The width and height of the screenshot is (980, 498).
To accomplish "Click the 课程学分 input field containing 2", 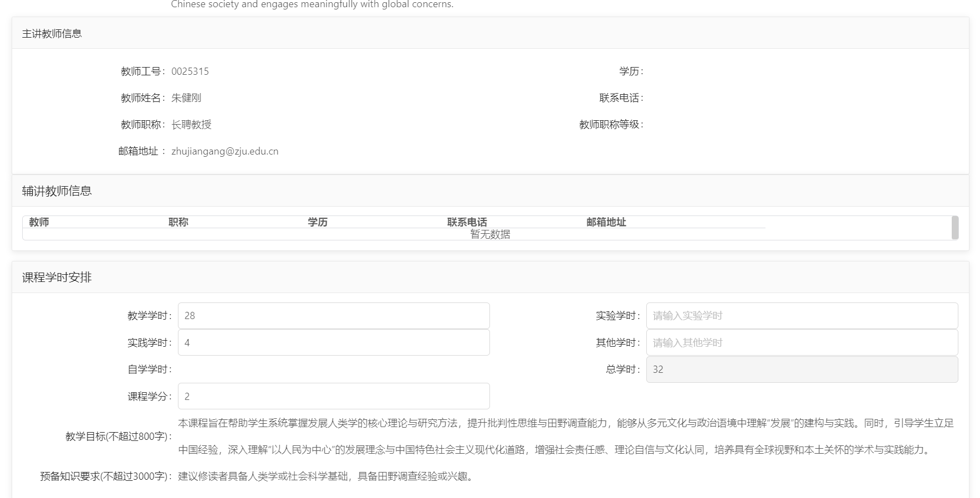I will (x=333, y=397).
